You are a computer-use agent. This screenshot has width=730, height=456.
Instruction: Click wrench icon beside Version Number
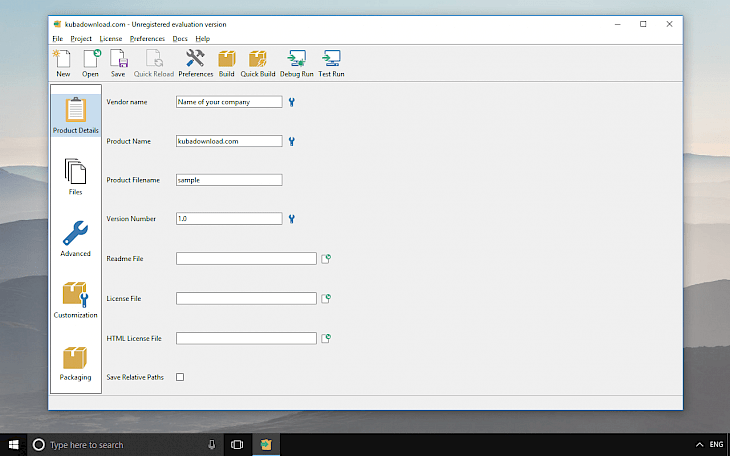[291, 218]
